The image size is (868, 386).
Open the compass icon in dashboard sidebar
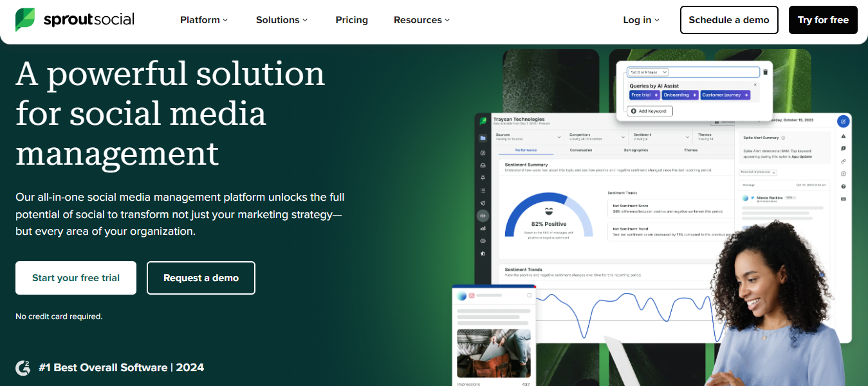tap(483, 153)
